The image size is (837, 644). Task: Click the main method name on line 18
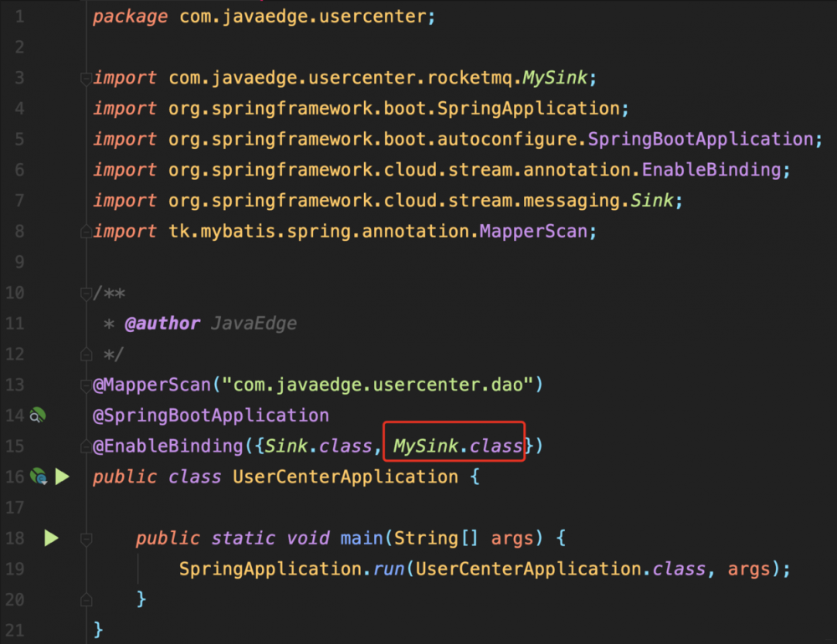click(362, 539)
